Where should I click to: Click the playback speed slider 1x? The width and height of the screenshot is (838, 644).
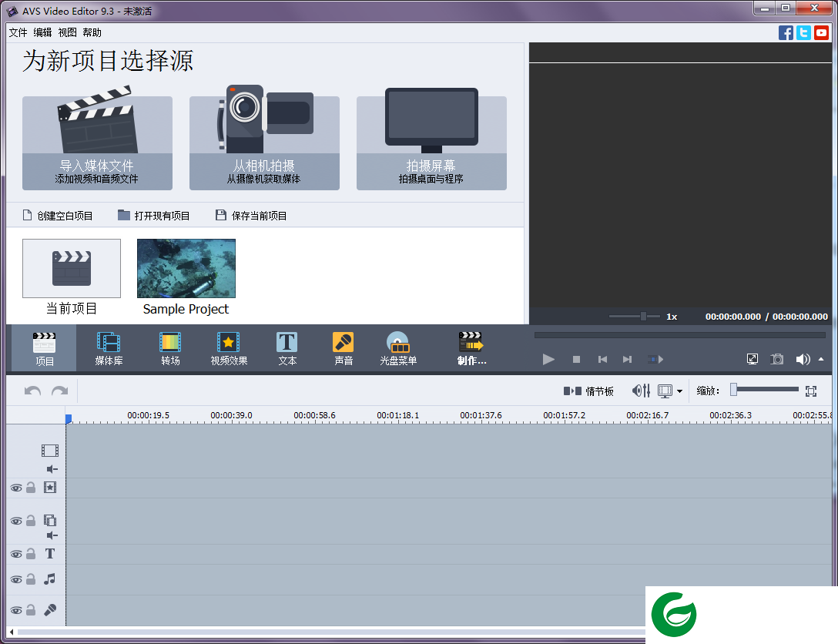pos(635,317)
